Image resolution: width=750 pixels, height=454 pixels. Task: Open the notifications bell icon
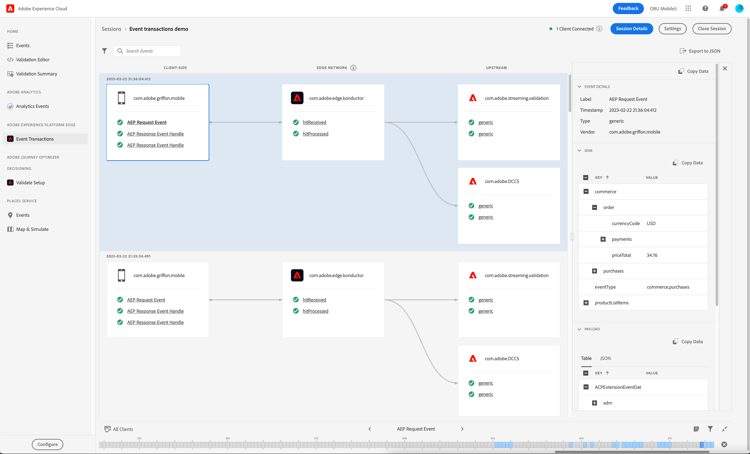[x=722, y=8]
